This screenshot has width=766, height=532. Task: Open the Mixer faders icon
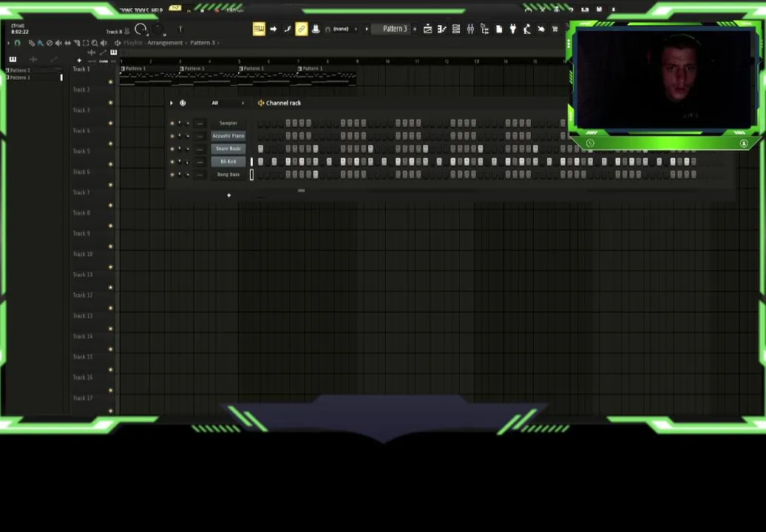coord(470,30)
